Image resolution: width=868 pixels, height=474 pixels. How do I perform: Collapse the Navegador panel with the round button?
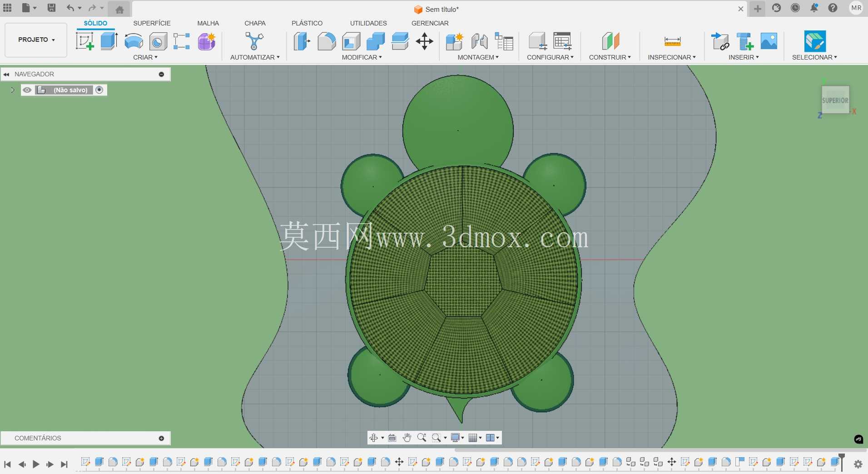click(x=161, y=74)
